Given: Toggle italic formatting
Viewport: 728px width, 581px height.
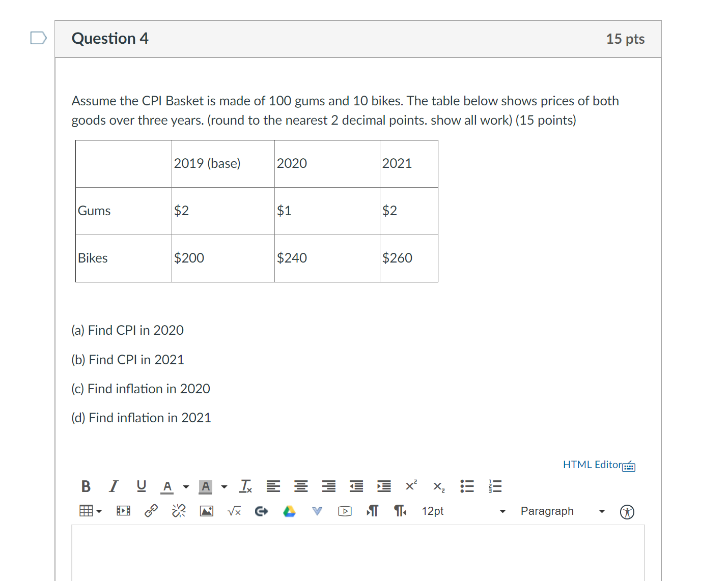Looking at the screenshot, I should (113, 486).
